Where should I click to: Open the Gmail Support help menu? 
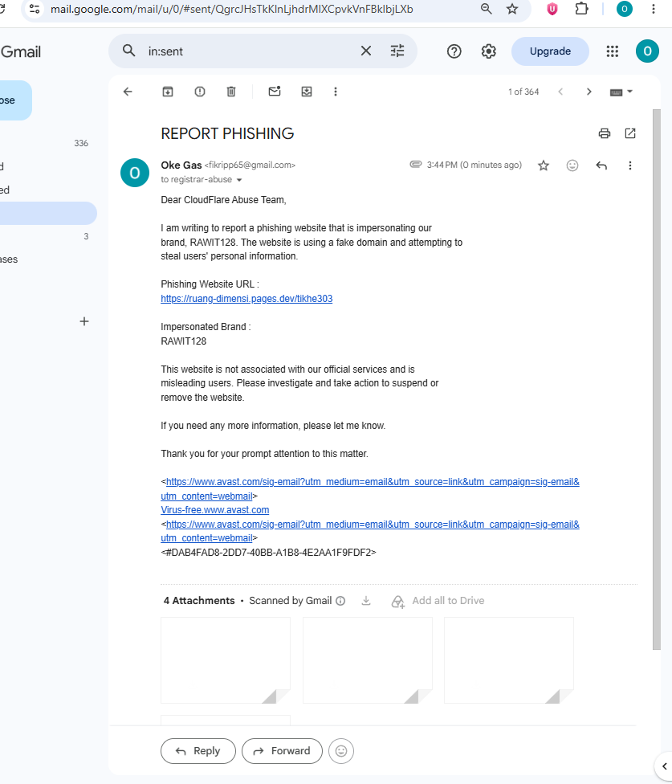point(454,51)
